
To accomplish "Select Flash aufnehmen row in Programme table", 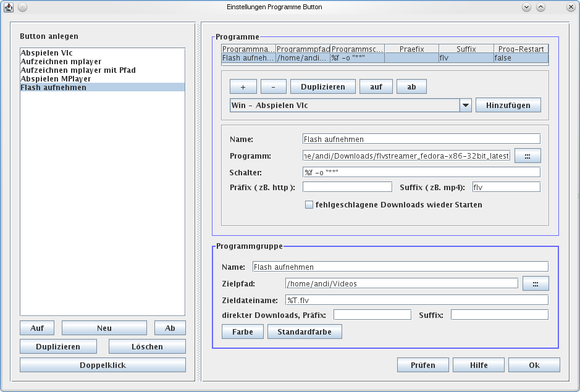I will coord(384,58).
